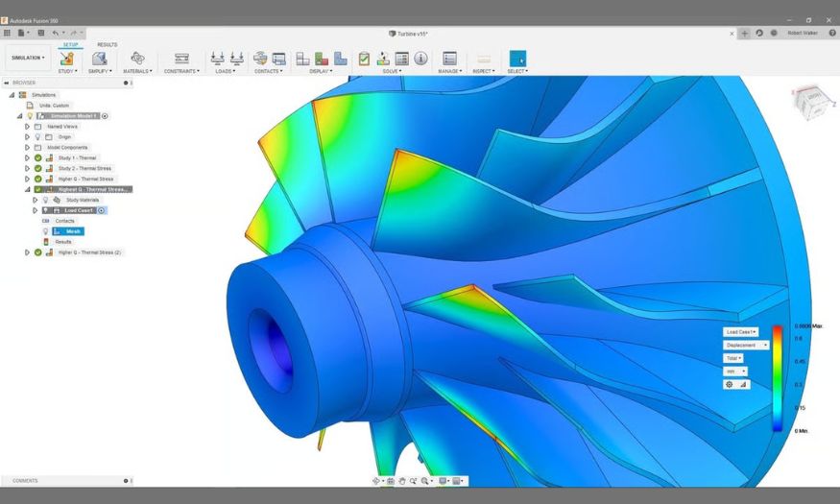Expand Higher G - Thermal Stress (2) node

27,252
